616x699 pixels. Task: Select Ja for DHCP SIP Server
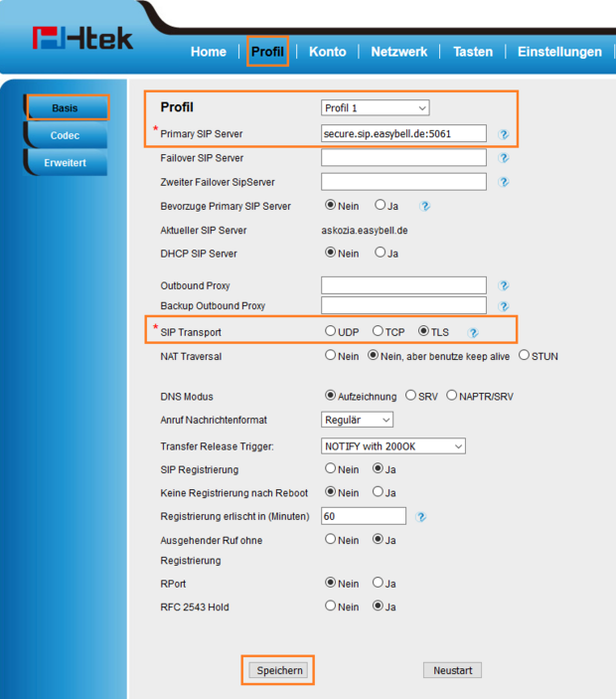[x=380, y=253]
